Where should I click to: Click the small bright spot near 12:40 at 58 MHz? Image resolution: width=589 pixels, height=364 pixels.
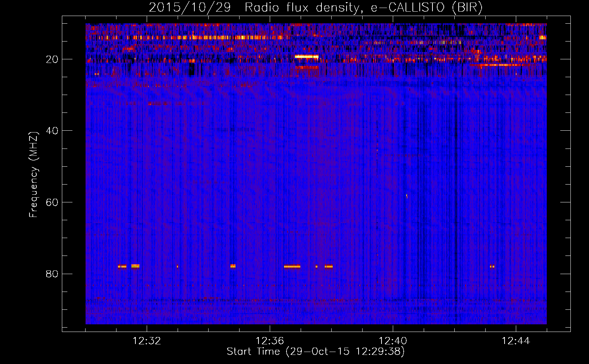click(407, 196)
